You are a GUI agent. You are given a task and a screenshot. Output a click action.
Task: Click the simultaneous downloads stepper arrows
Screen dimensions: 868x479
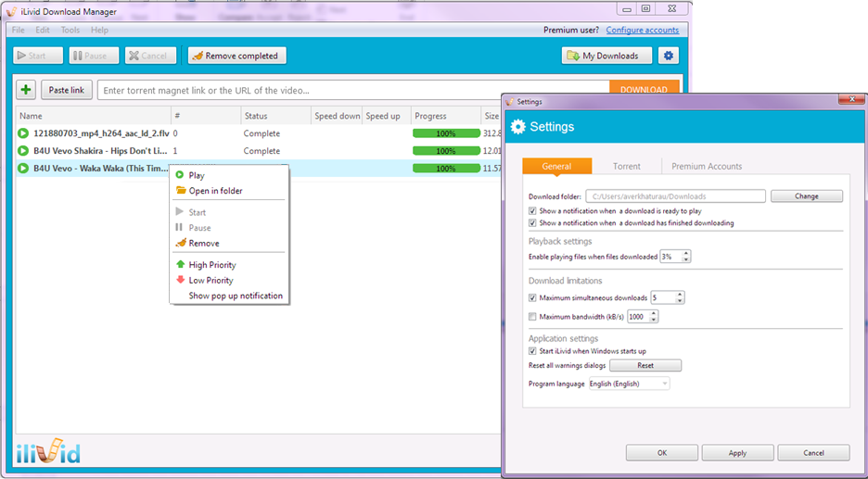(681, 297)
